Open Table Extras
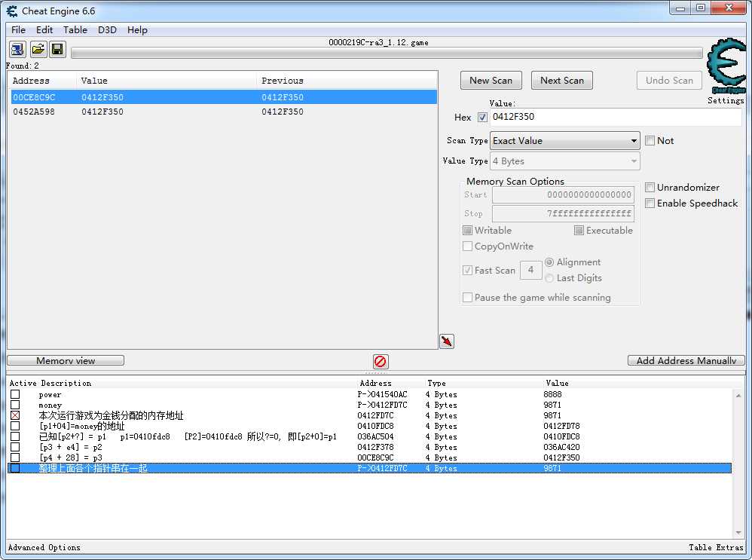Screen dimensions: 752x560 point(716,547)
